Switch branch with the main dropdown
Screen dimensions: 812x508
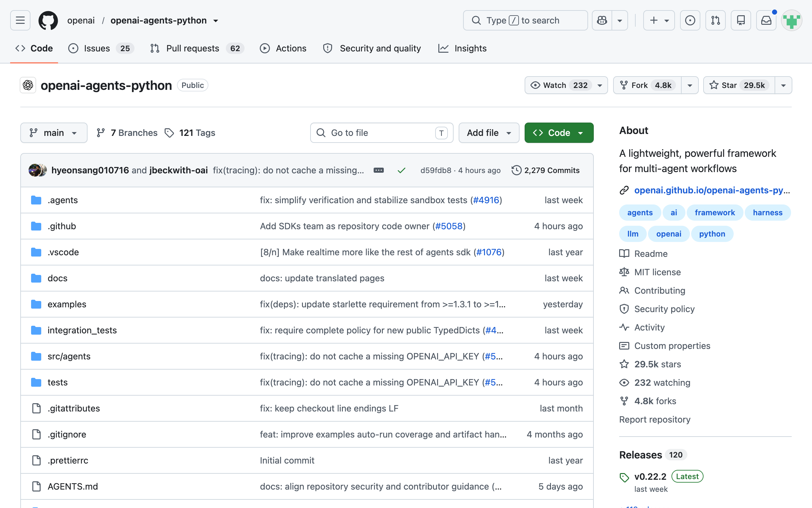coord(54,133)
